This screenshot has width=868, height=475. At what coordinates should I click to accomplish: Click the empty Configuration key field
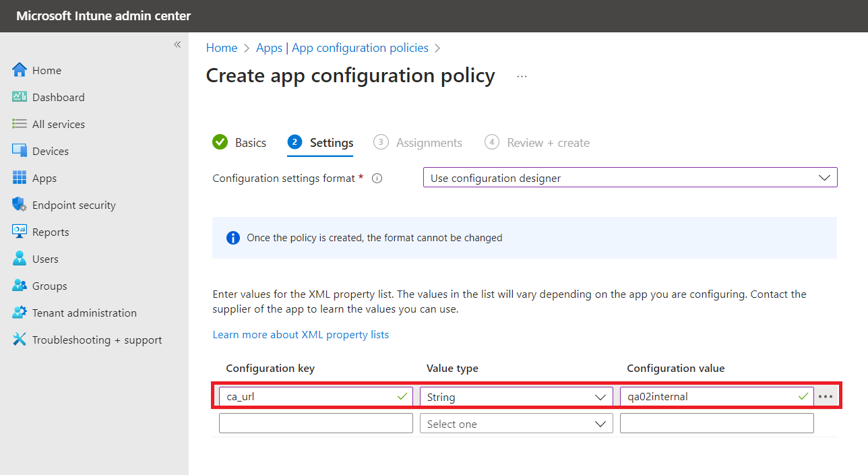(x=315, y=423)
